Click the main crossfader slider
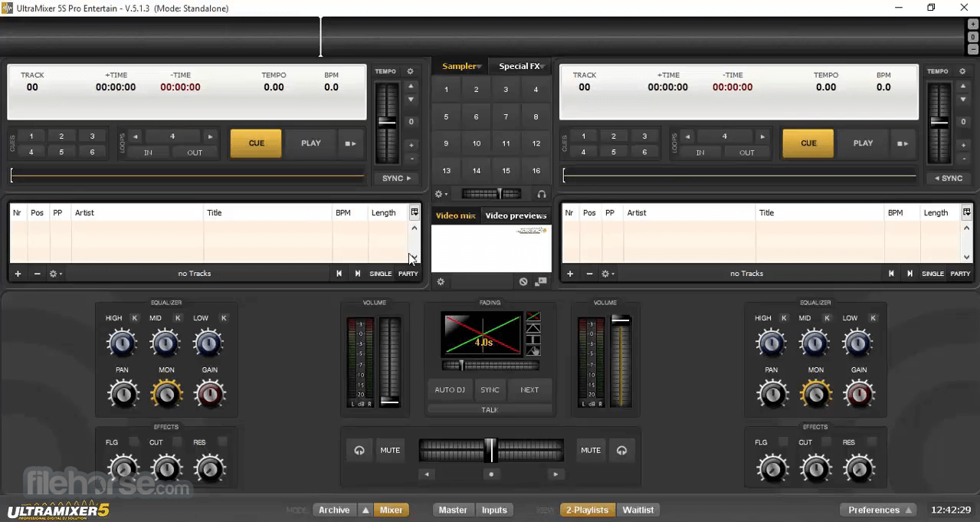This screenshot has width=980, height=522. pyautogui.click(x=491, y=450)
